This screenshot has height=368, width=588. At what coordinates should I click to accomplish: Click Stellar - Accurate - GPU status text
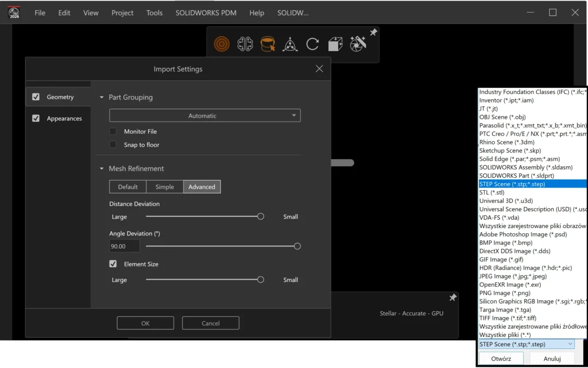412,313
